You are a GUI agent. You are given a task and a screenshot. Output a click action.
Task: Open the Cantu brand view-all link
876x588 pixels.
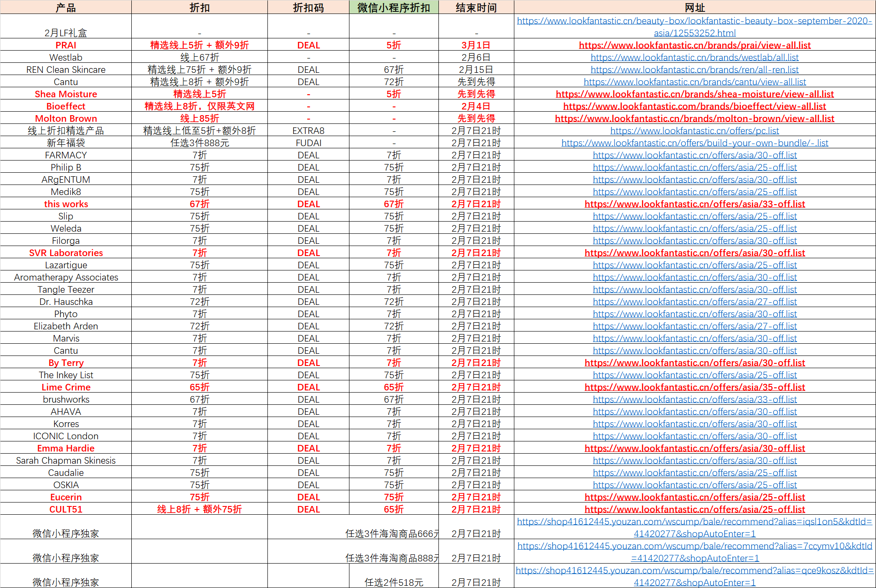click(695, 82)
